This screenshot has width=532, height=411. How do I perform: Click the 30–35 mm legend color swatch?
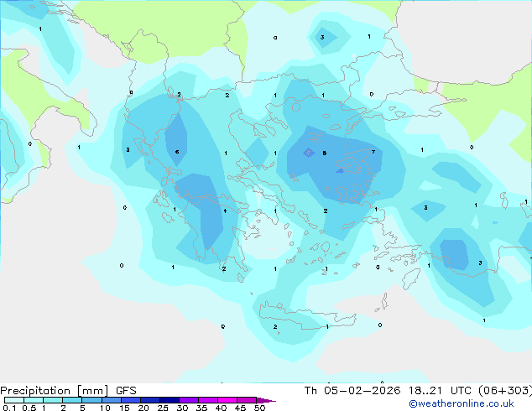point(189,400)
